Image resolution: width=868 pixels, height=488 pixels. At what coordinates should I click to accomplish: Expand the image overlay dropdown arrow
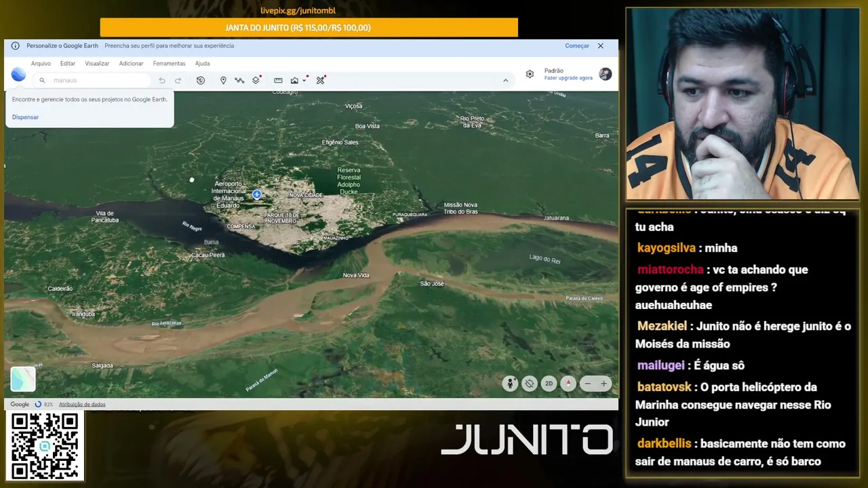click(x=304, y=80)
